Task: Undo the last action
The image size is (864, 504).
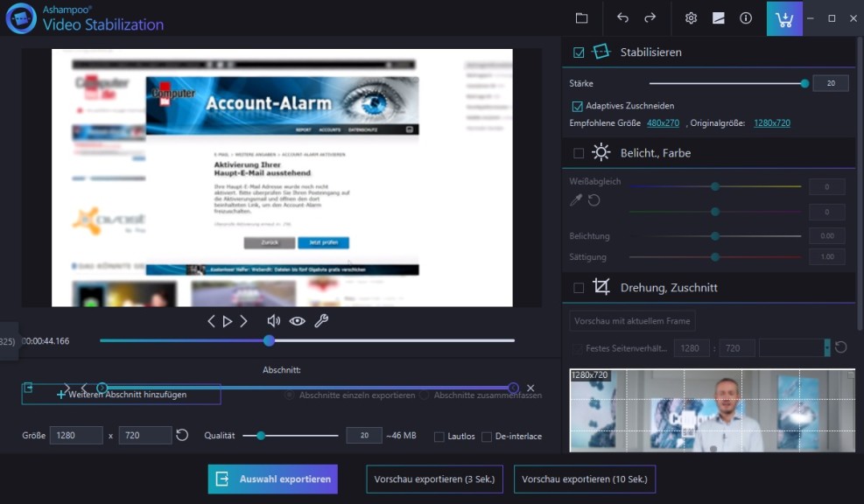Action: (622, 18)
